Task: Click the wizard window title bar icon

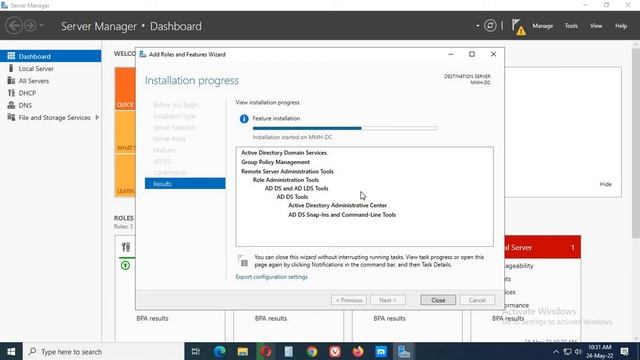Action: click(x=143, y=54)
